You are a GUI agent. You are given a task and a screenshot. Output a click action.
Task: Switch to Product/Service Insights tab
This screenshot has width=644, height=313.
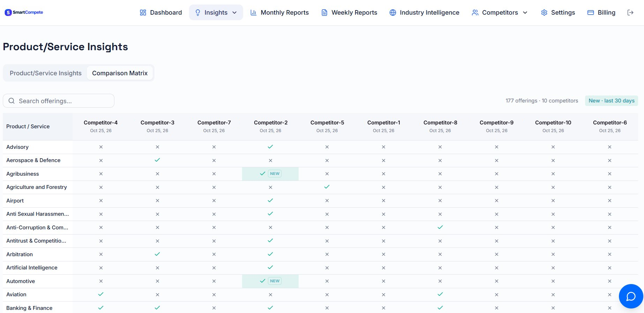46,73
